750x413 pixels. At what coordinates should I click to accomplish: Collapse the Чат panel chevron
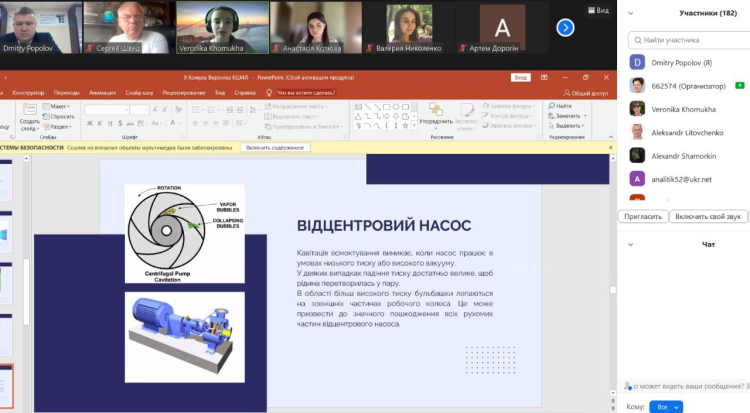[629, 244]
